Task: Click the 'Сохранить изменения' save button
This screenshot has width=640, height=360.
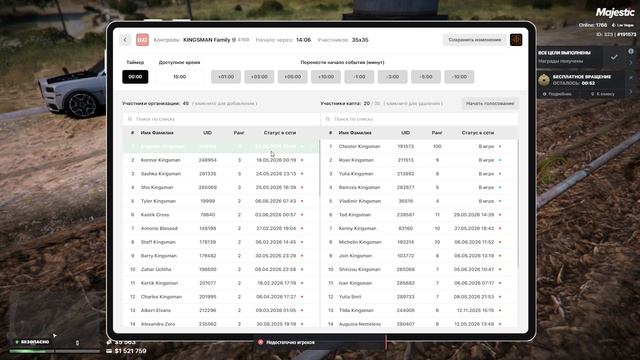Action: [475, 40]
